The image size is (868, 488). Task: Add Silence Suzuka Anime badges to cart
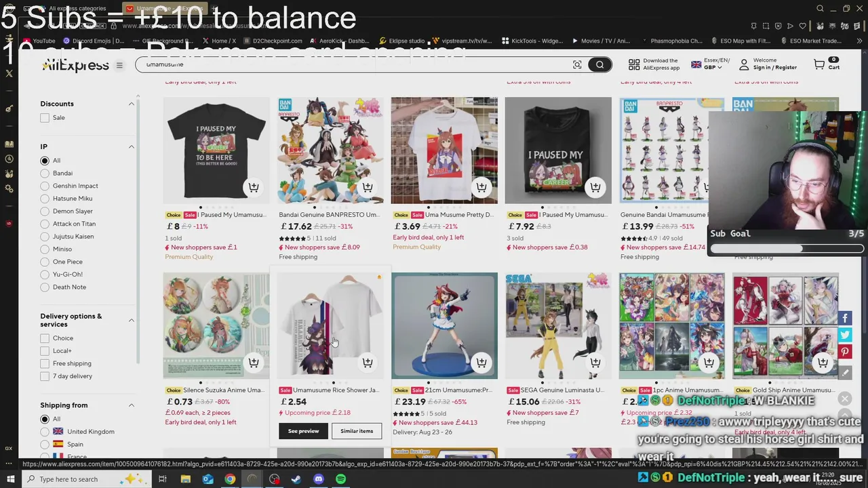pos(254,363)
